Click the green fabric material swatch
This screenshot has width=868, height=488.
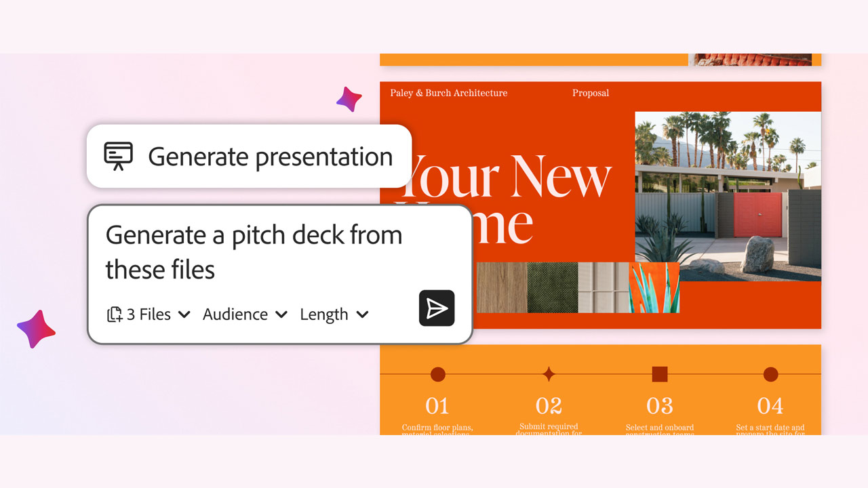point(552,287)
